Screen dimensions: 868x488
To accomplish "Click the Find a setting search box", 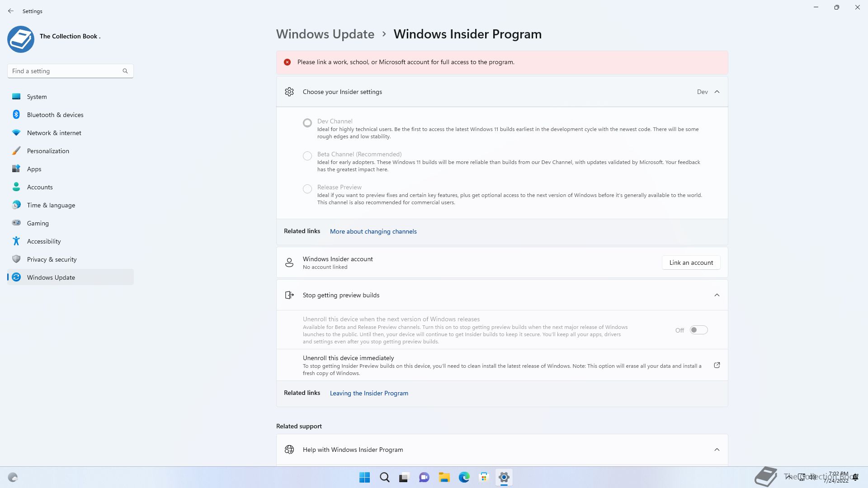I will (70, 71).
